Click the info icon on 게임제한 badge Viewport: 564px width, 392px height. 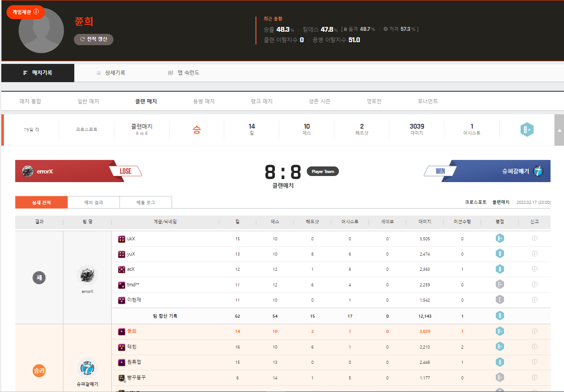[x=36, y=12]
